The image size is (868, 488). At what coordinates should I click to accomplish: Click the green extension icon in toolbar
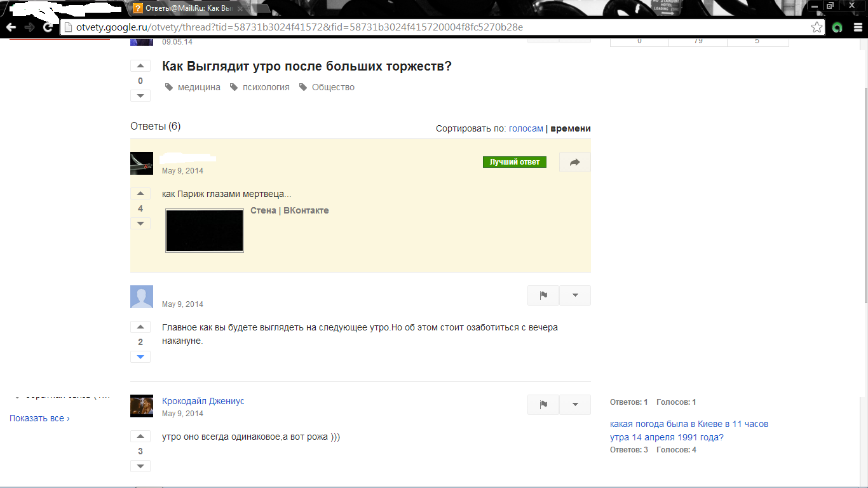pos(837,27)
